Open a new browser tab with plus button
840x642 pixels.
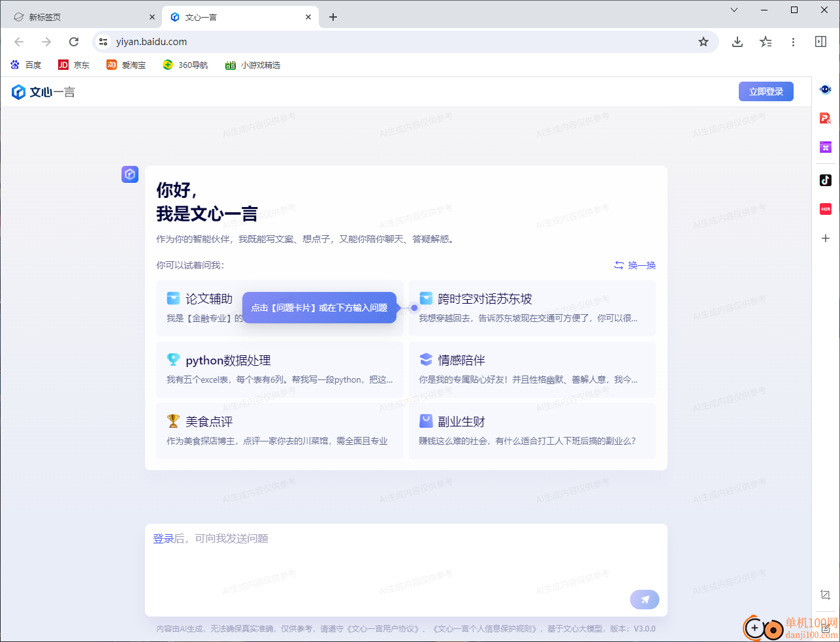[333, 17]
